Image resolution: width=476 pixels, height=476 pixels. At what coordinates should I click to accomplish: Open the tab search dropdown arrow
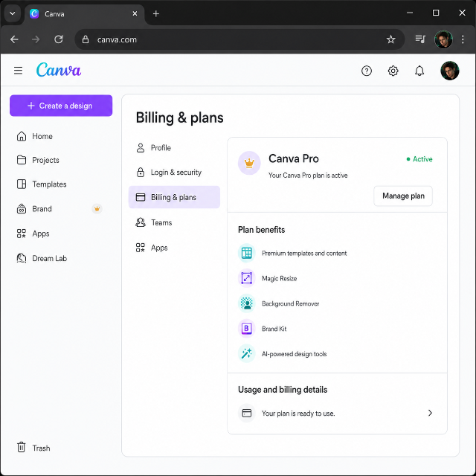pos(13,13)
